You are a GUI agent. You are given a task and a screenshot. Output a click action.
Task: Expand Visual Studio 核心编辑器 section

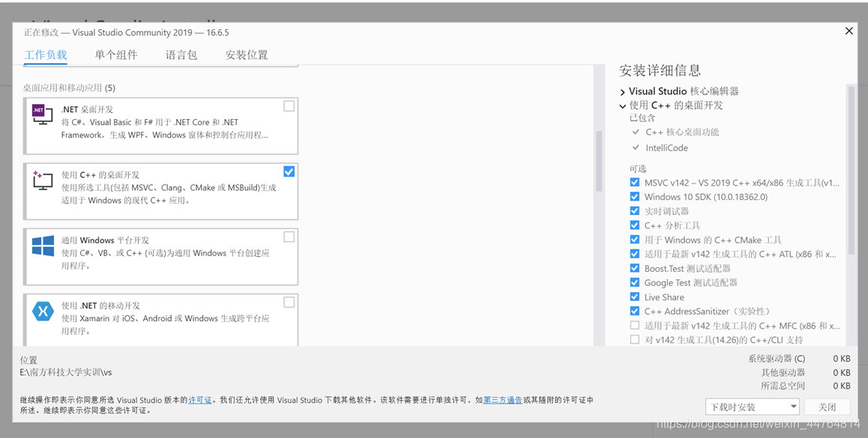click(623, 92)
